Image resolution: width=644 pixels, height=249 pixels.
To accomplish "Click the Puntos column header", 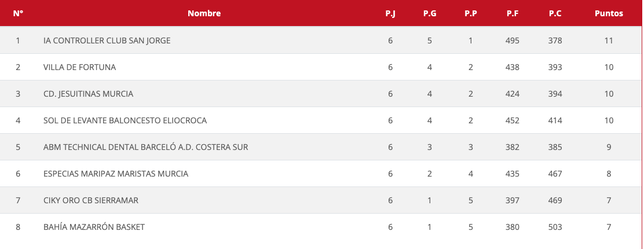I will 609,13.
